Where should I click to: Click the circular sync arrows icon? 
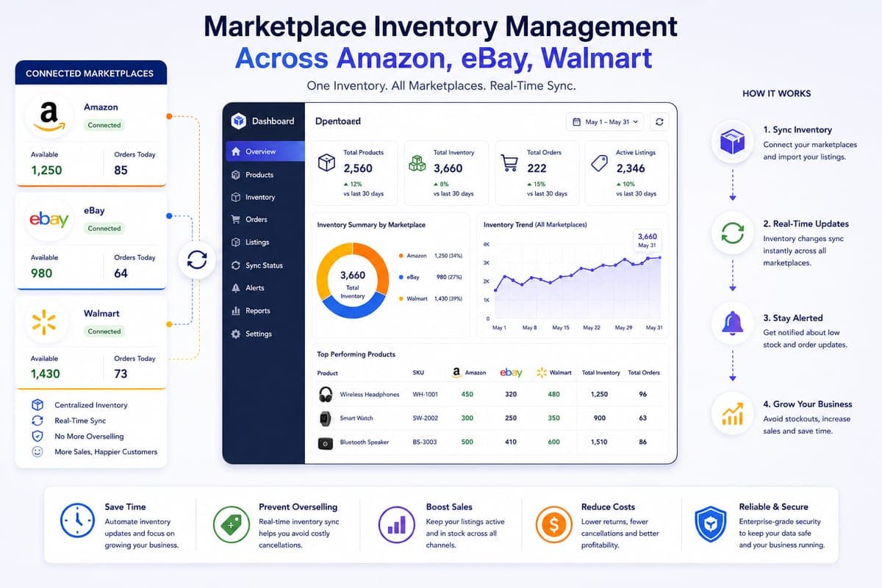point(197,260)
